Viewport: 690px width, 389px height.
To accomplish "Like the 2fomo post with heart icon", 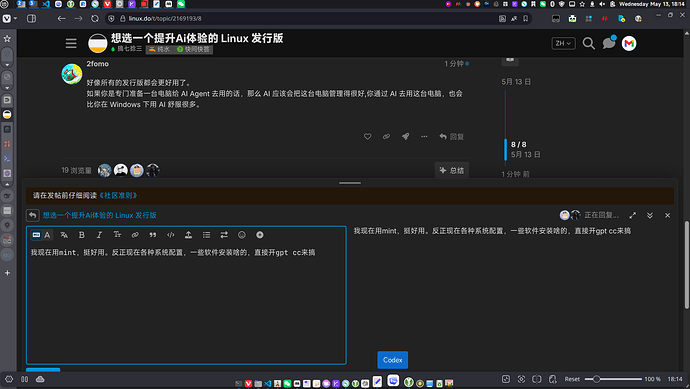I will coord(367,136).
